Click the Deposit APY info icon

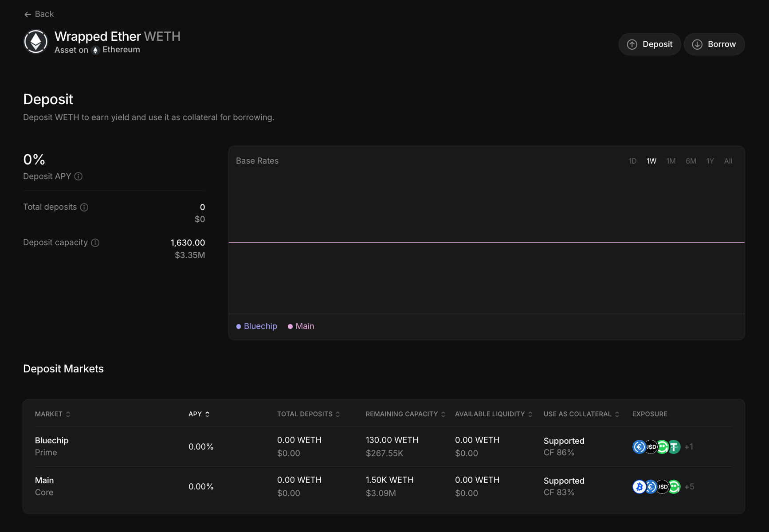pos(78,176)
